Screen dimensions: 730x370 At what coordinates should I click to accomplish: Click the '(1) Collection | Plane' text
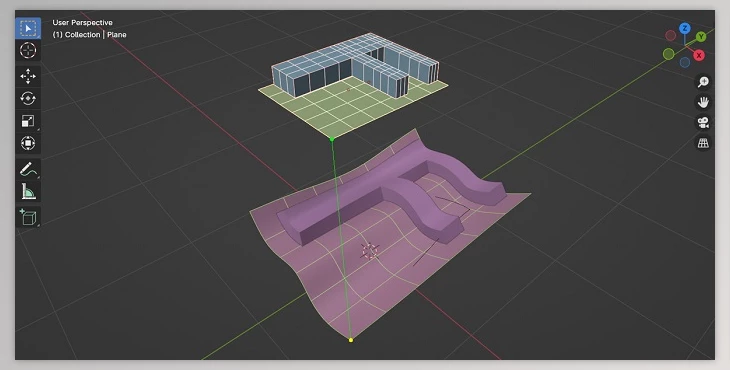click(x=89, y=34)
